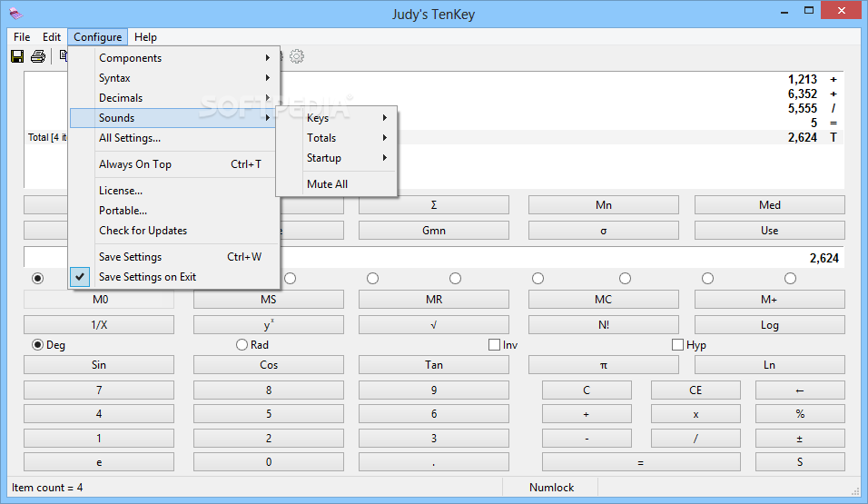Select the tape row 6,352 +
Viewport: 868px width, 504px height.
point(434,94)
